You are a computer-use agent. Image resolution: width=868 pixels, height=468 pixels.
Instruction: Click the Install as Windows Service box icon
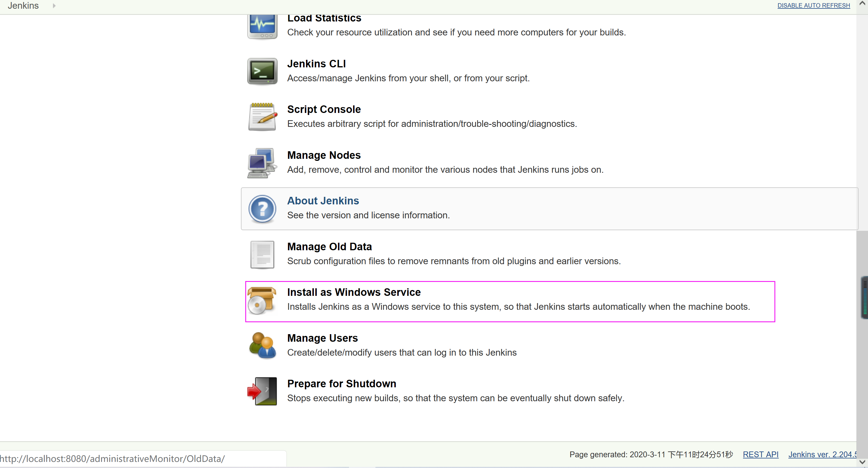coord(262,300)
